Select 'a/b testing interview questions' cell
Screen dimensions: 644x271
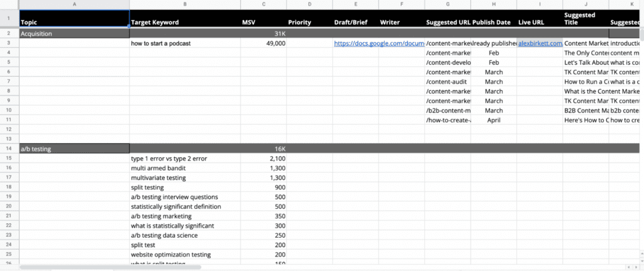[185, 197]
